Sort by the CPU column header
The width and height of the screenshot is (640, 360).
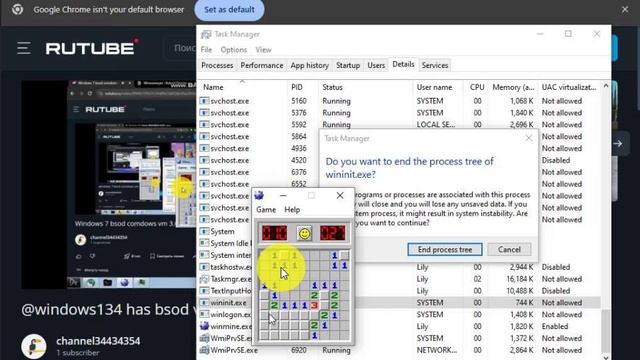(x=476, y=87)
